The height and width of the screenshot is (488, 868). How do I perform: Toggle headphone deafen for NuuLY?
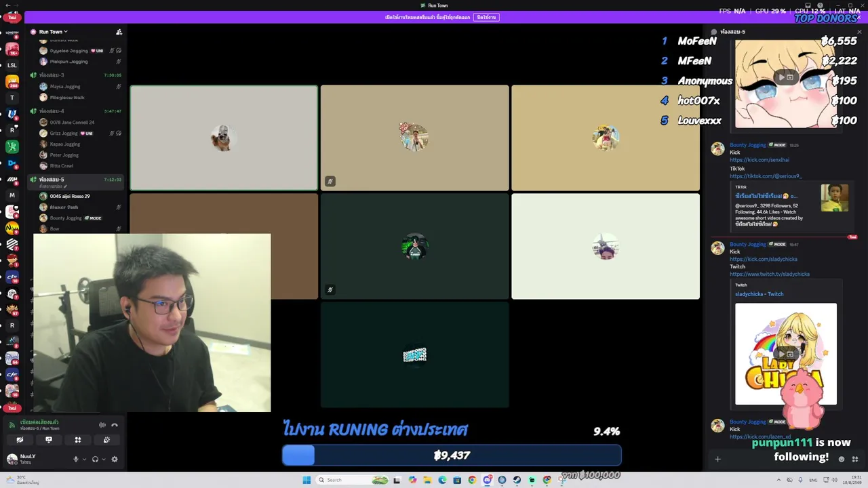(95, 460)
